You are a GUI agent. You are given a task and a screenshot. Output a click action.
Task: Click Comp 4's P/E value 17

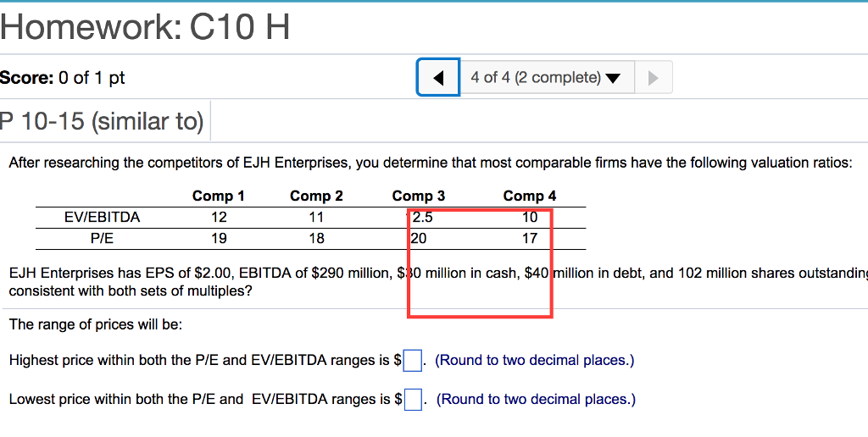530,238
